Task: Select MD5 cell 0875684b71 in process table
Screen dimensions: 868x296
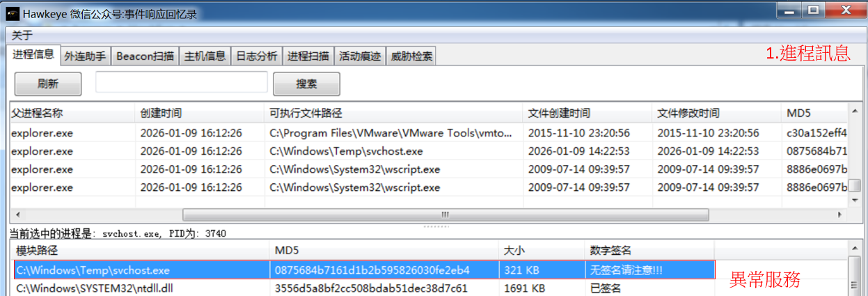Action: click(x=815, y=150)
